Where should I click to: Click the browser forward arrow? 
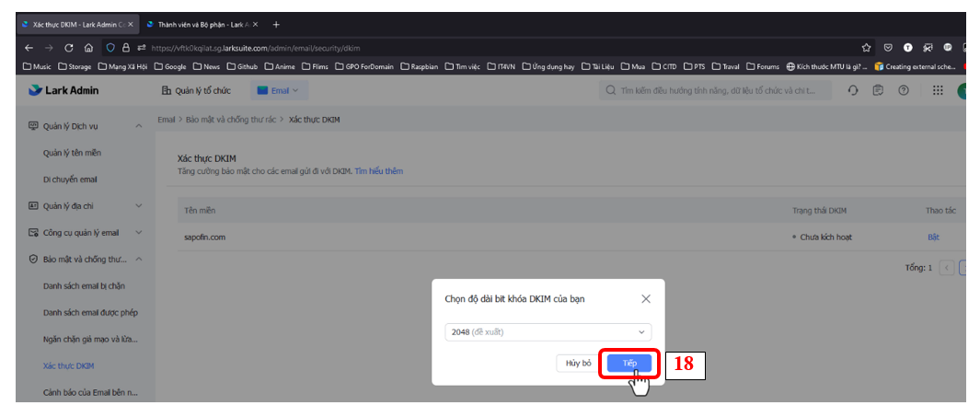(50, 48)
